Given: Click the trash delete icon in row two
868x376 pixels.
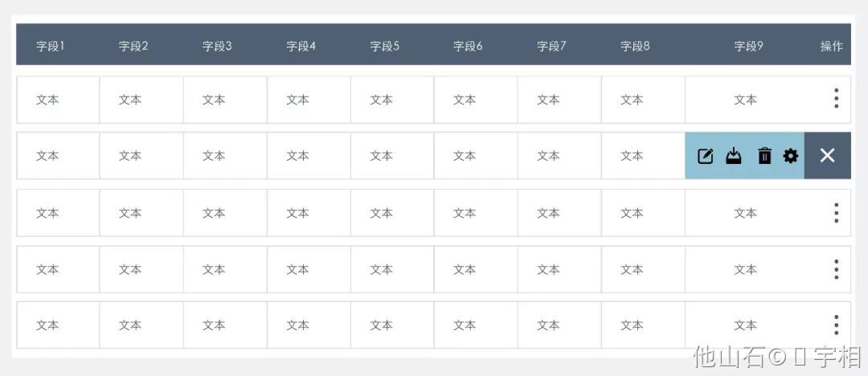Looking at the screenshot, I should pyautogui.click(x=764, y=156).
